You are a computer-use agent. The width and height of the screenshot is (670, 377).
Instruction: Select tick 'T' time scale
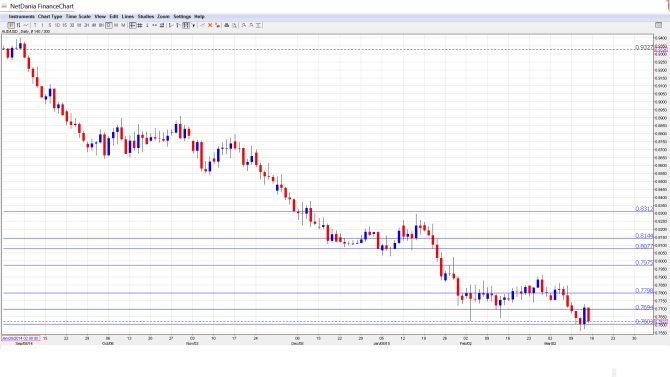click(x=35, y=25)
